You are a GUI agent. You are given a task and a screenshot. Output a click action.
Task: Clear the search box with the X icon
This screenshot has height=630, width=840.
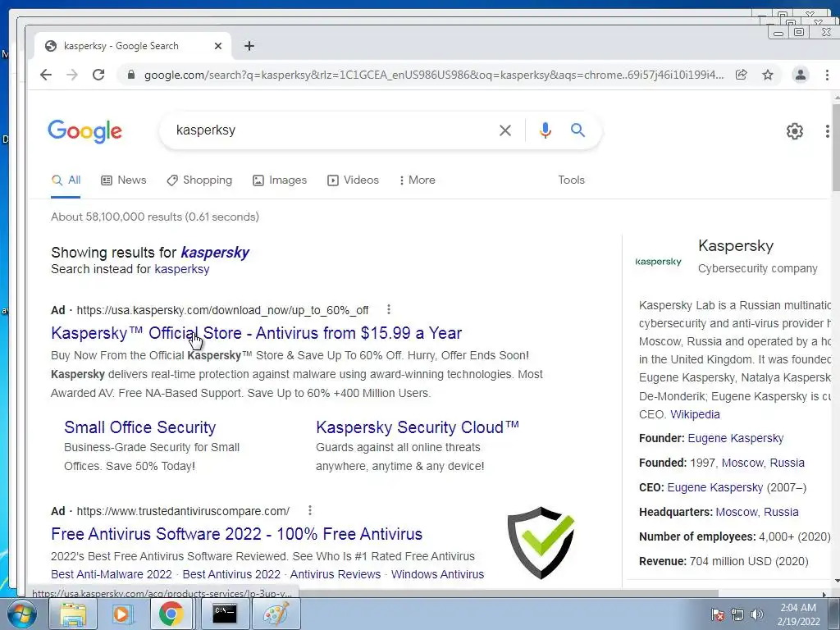tap(505, 130)
